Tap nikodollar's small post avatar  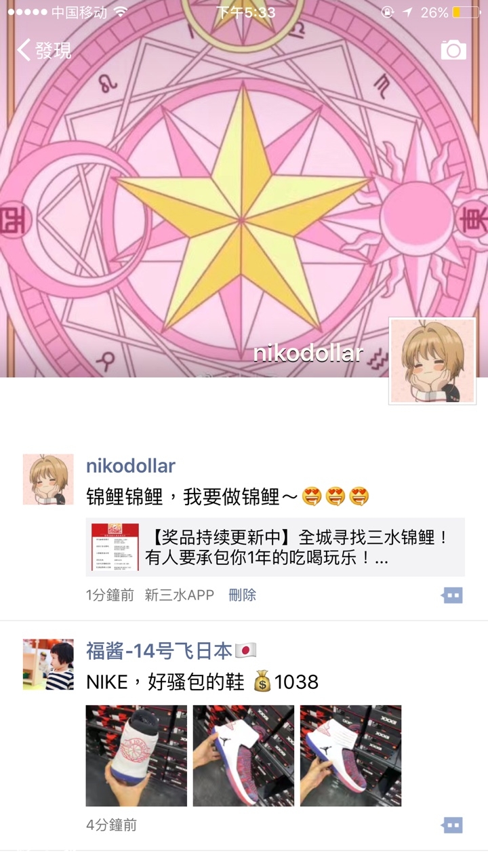[x=48, y=479]
